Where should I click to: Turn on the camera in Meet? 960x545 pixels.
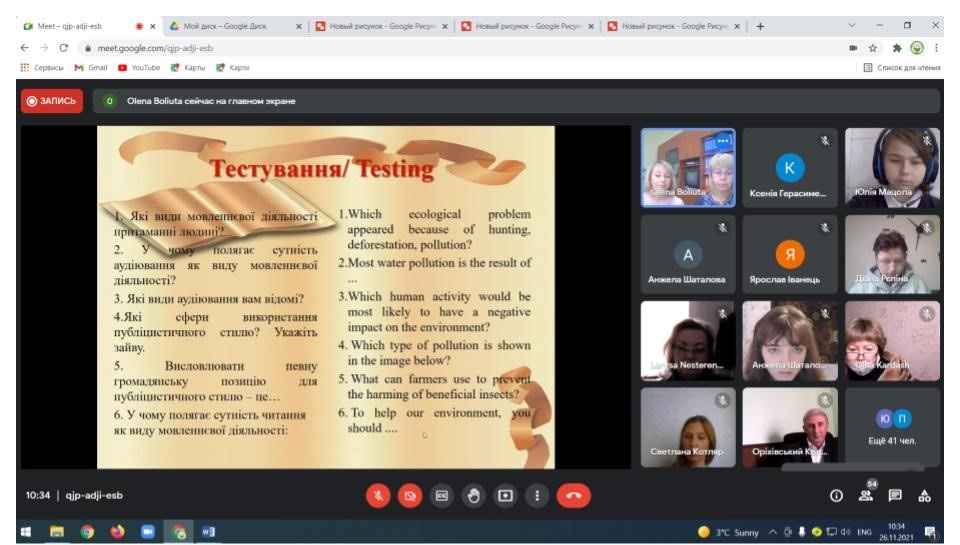(408, 495)
